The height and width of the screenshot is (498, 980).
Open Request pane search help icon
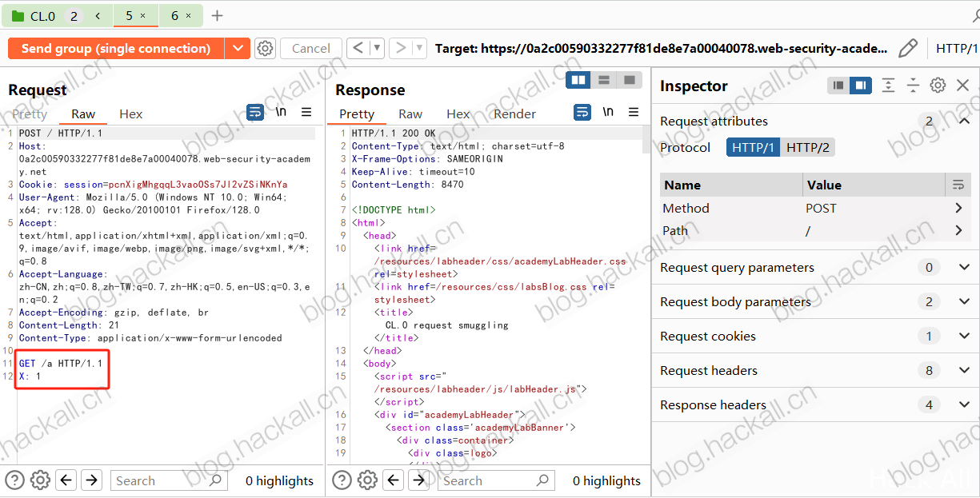[14, 480]
